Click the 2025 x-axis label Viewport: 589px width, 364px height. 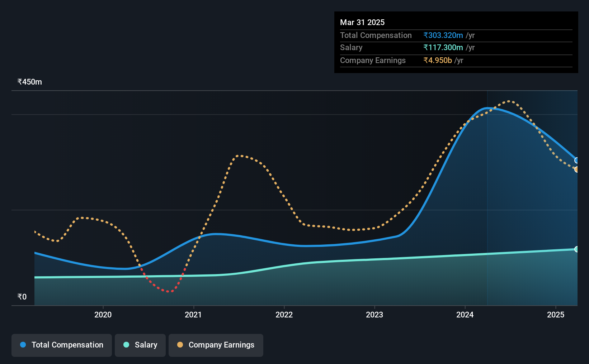pos(556,315)
